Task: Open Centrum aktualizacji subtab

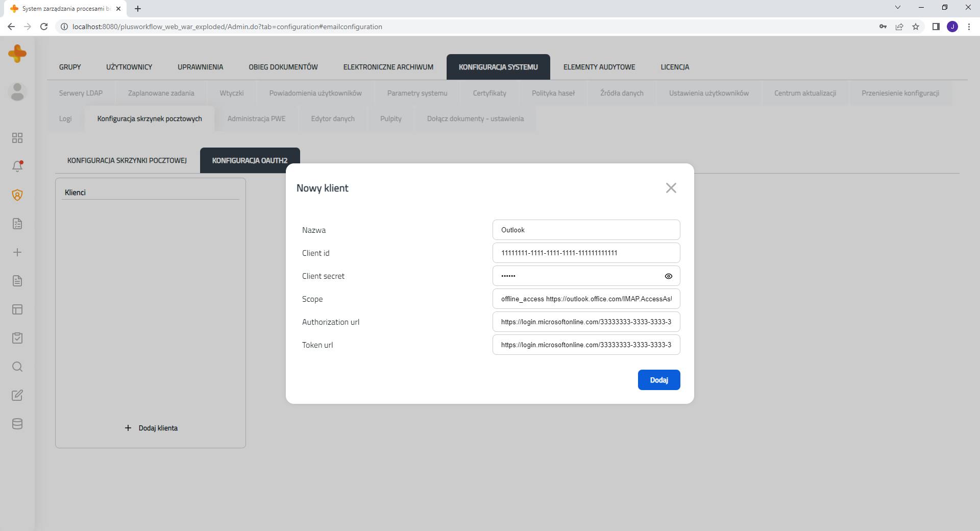Action: [805, 93]
